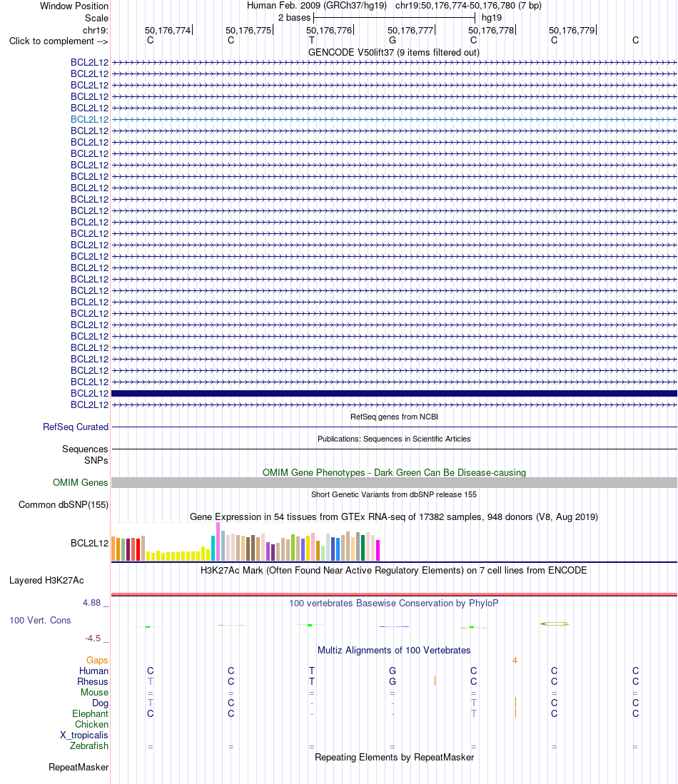Click the magenta last bar in GTEx chart
This screenshot has width=678, height=784.
378,551
